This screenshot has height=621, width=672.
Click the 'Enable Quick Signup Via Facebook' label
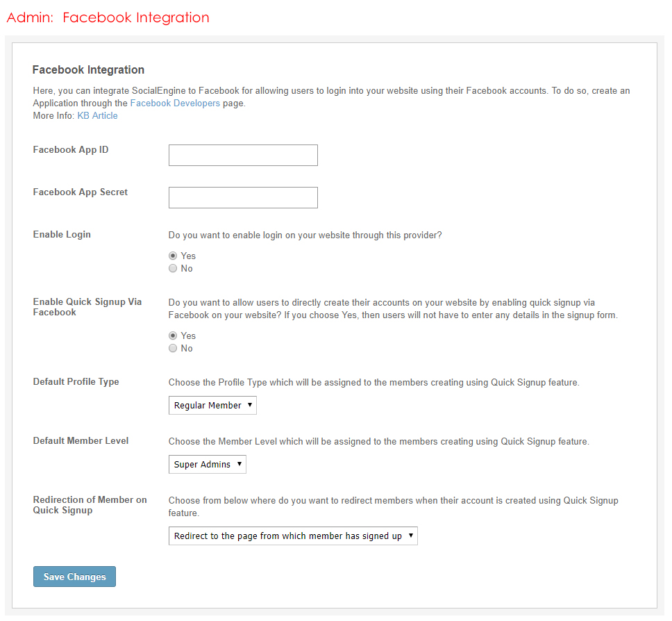coord(87,307)
